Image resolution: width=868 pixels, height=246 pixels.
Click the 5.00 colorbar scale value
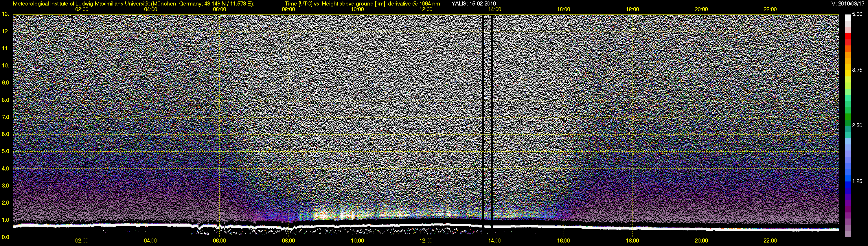click(857, 14)
